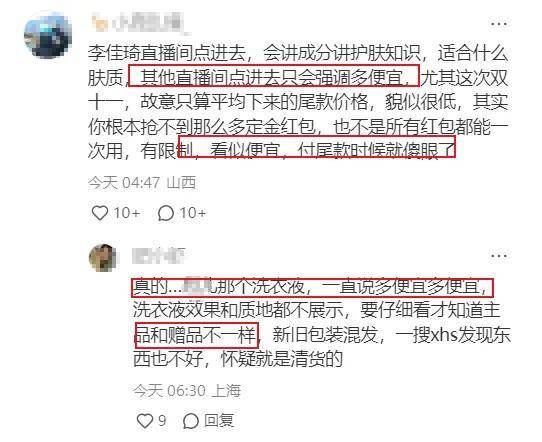Click the 今天 06:30 上海 timestamp
This screenshot has width=542, height=442.
(x=187, y=391)
